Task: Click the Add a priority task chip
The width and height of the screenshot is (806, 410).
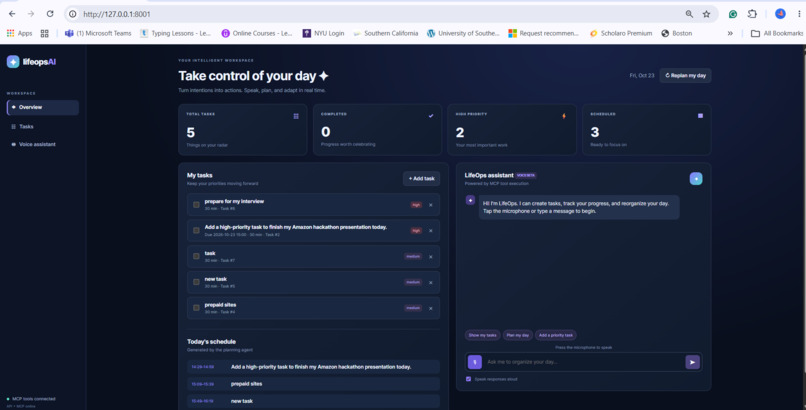Action: click(x=556, y=335)
